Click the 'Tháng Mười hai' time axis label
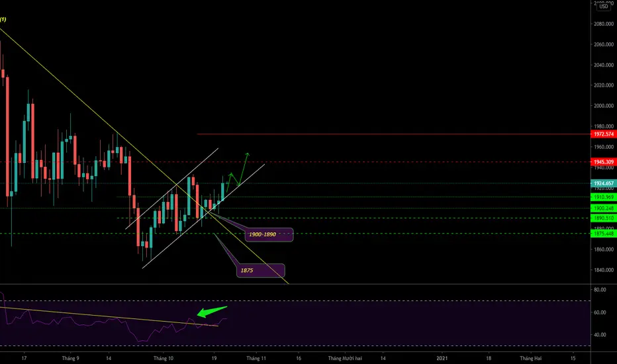 click(x=345, y=358)
